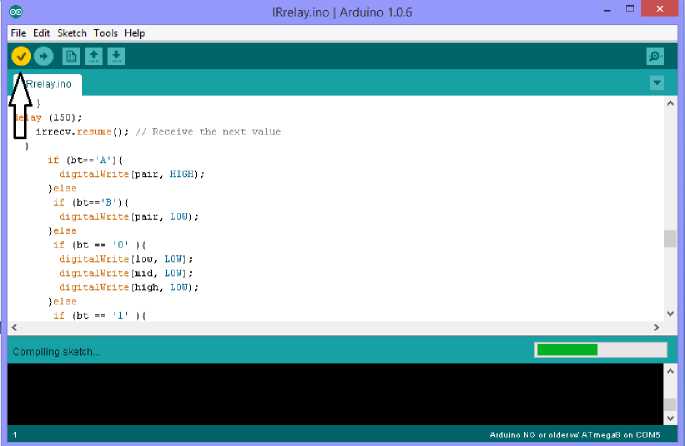The image size is (685, 446).
Task: Close the Arduino window
Action: [x=660, y=9]
